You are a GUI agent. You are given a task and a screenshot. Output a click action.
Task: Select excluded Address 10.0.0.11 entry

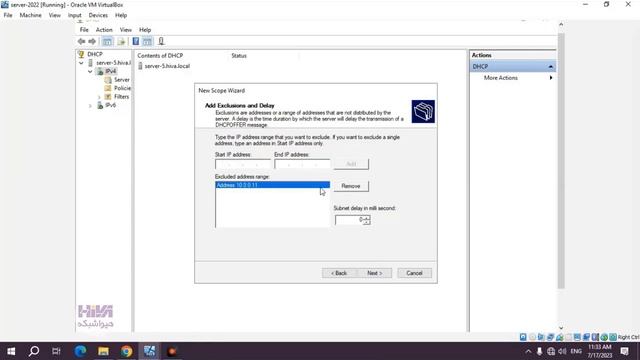click(x=272, y=185)
